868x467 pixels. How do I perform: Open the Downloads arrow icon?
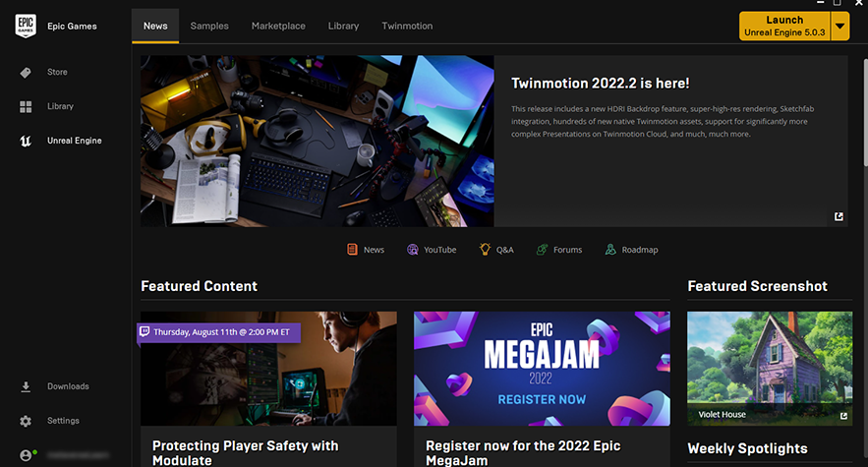(x=27, y=387)
